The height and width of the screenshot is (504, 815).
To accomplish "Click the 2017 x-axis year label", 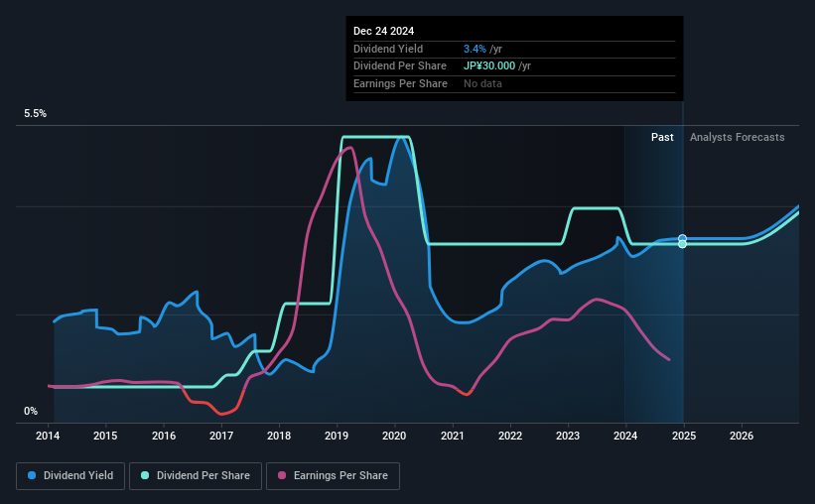I will (x=221, y=436).
